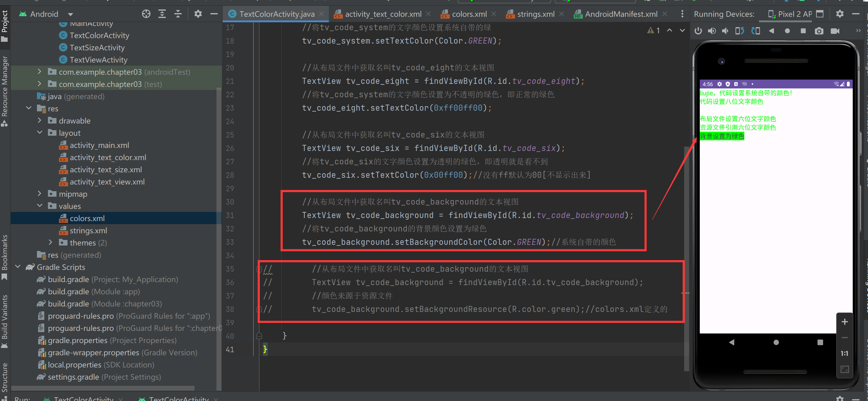The width and height of the screenshot is (868, 401).
Task: Tap Home button on emulator screen
Action: point(776,342)
